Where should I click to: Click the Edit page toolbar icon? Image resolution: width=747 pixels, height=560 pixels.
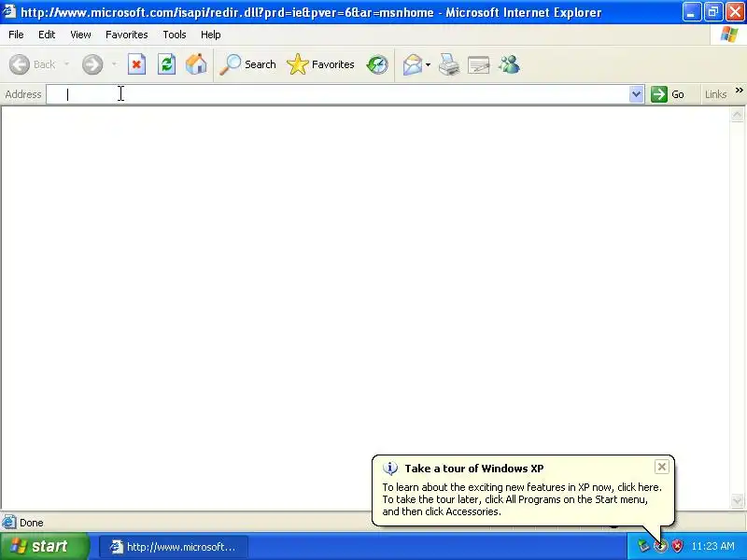[x=479, y=64]
